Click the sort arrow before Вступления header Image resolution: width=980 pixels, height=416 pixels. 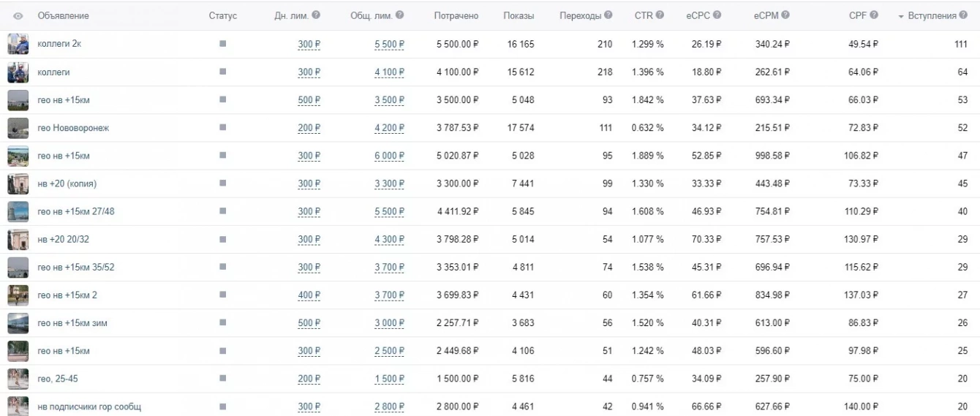click(901, 16)
